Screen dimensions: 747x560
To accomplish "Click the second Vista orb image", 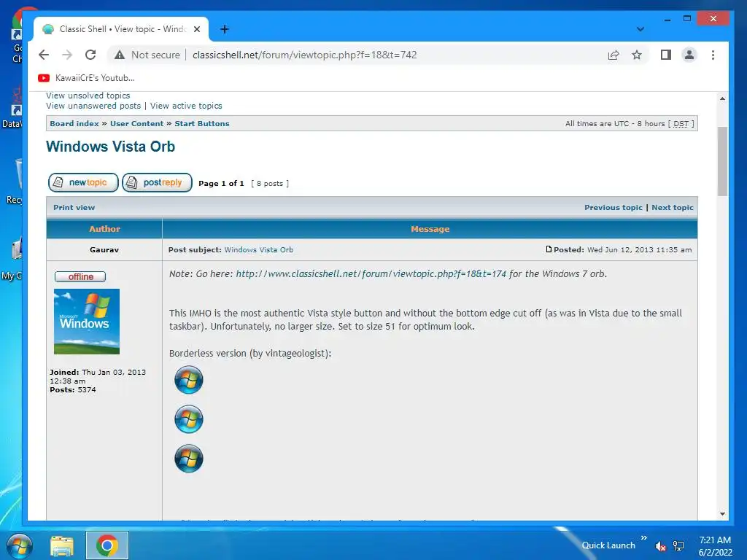I will coord(189,419).
